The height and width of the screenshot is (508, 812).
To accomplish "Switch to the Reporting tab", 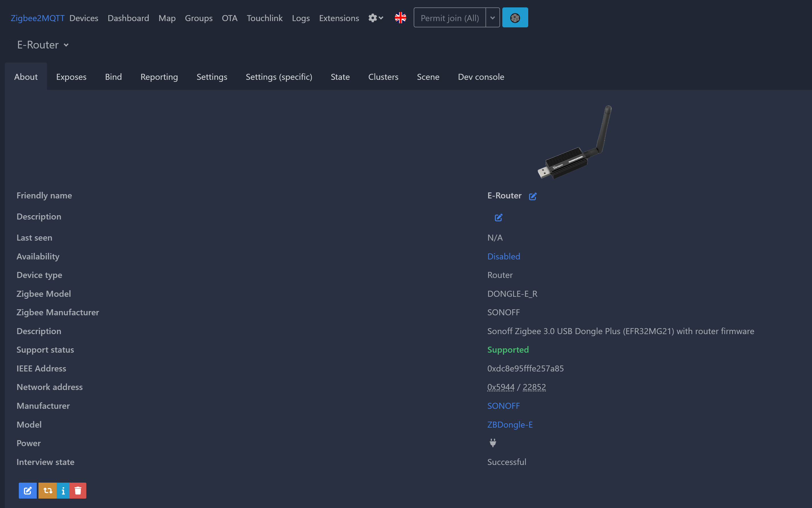I will pos(159,77).
